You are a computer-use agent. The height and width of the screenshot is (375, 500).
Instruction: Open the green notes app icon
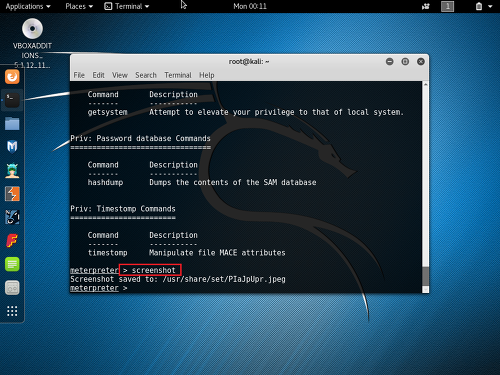[12, 264]
